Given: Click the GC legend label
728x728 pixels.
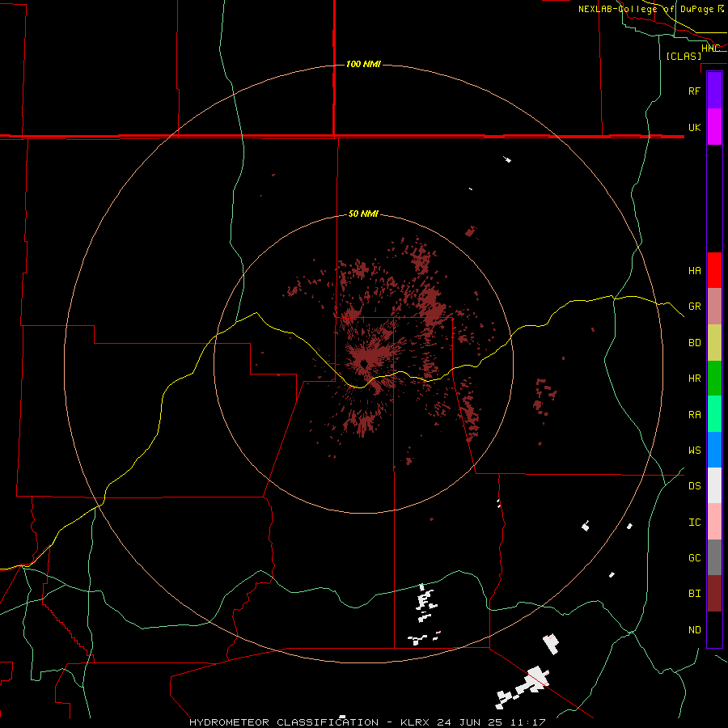Looking at the screenshot, I should (x=694, y=558).
